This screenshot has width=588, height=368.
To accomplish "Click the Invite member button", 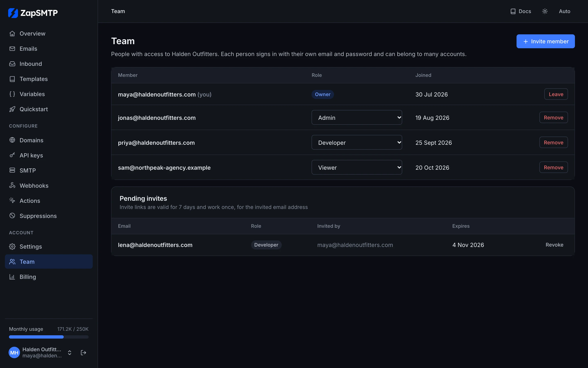I will (x=546, y=41).
